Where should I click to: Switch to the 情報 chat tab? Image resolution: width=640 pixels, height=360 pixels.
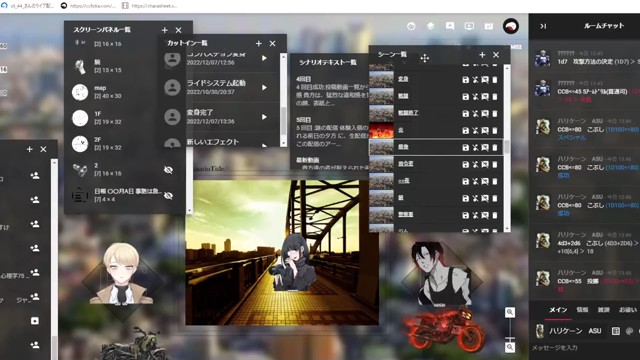coord(582,310)
